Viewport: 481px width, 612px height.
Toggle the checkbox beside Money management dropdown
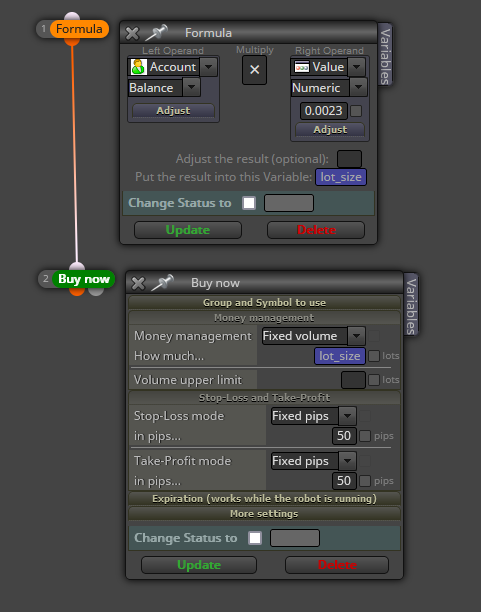click(x=374, y=336)
